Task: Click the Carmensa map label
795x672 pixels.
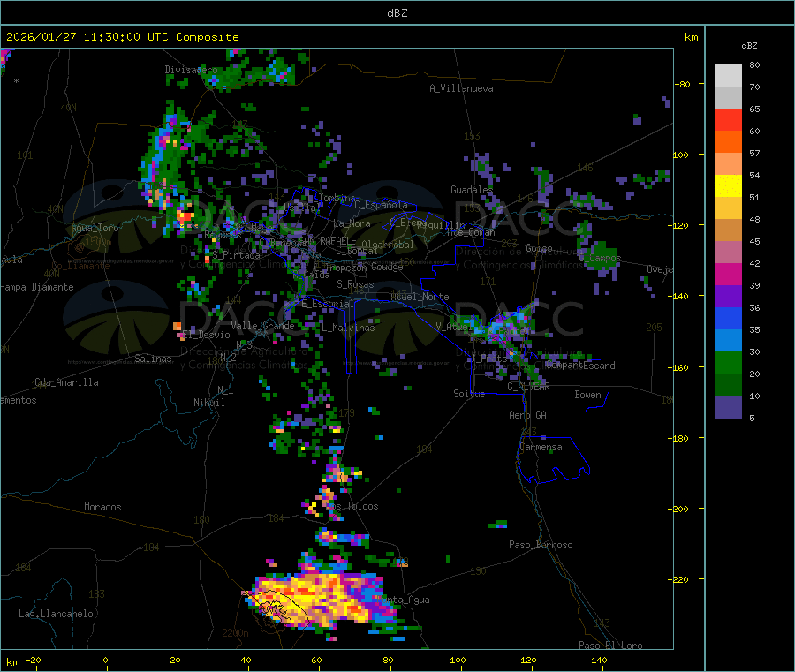Action: pyautogui.click(x=541, y=447)
